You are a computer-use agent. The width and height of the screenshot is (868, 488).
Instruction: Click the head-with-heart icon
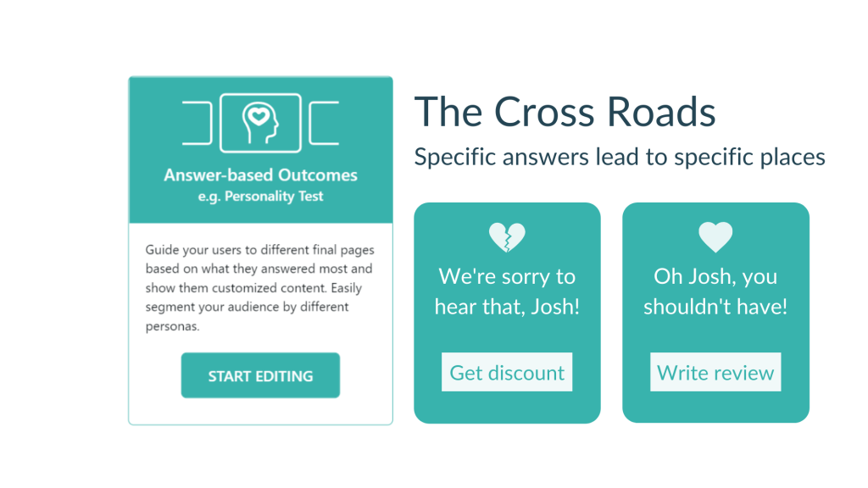[260, 122]
